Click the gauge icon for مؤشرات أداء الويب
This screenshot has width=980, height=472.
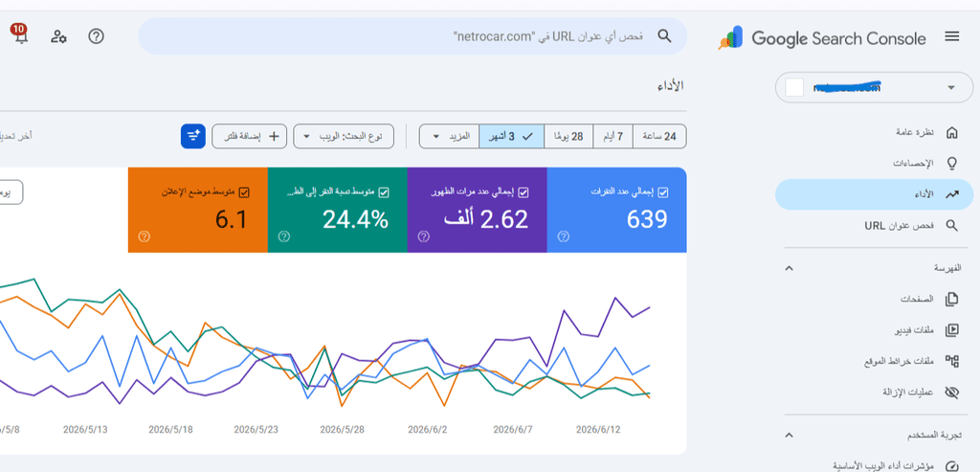coord(952,465)
